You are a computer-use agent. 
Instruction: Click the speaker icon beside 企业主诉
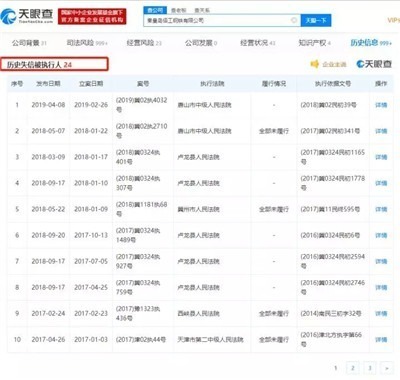coord(314,64)
